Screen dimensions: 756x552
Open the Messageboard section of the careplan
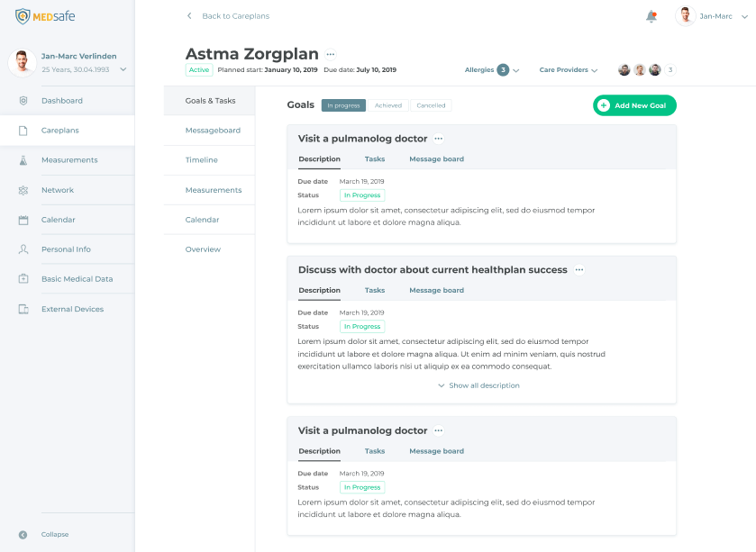tap(213, 131)
